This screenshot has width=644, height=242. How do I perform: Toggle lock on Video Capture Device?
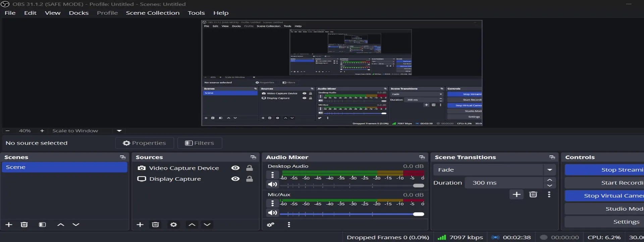point(249,168)
